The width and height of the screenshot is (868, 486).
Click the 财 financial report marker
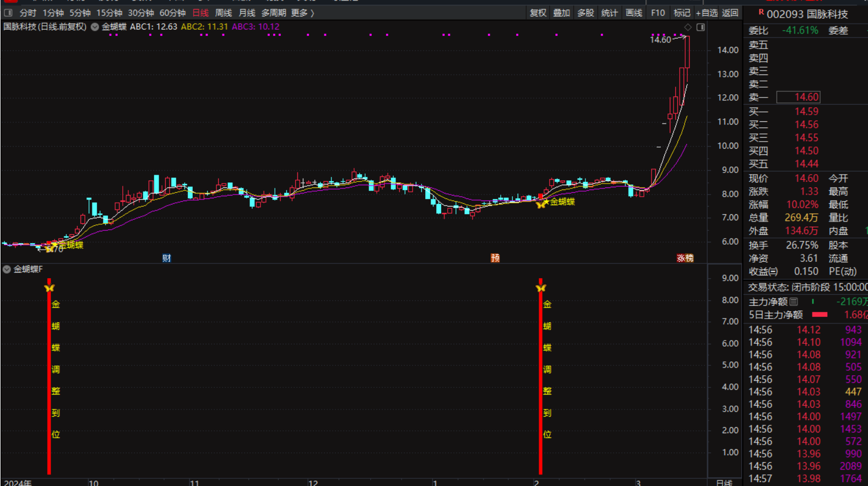point(166,258)
